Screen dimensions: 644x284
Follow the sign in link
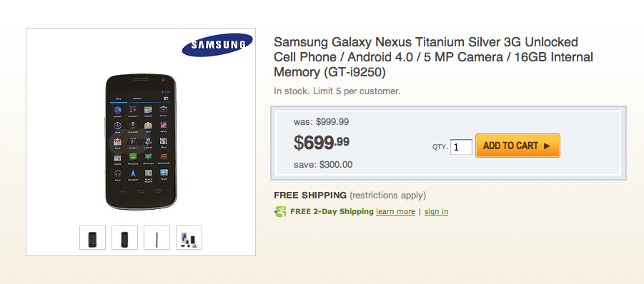[436, 211]
